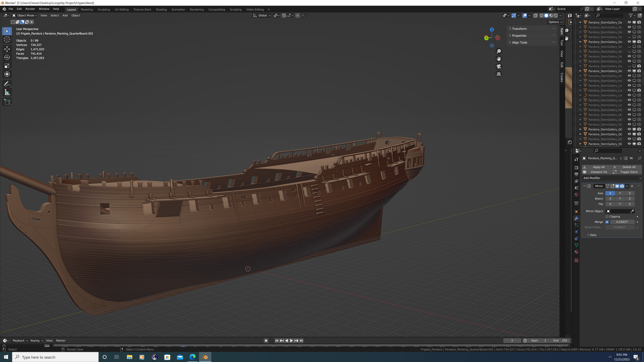Uncheck the Merge checkbox
Image resolution: width=644 pixels, height=362 pixels.
point(607,222)
